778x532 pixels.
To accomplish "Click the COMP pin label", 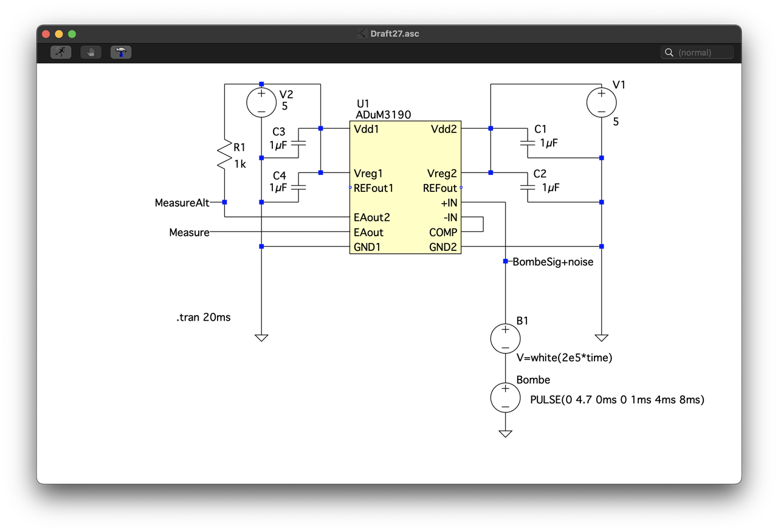I will coord(443,233).
